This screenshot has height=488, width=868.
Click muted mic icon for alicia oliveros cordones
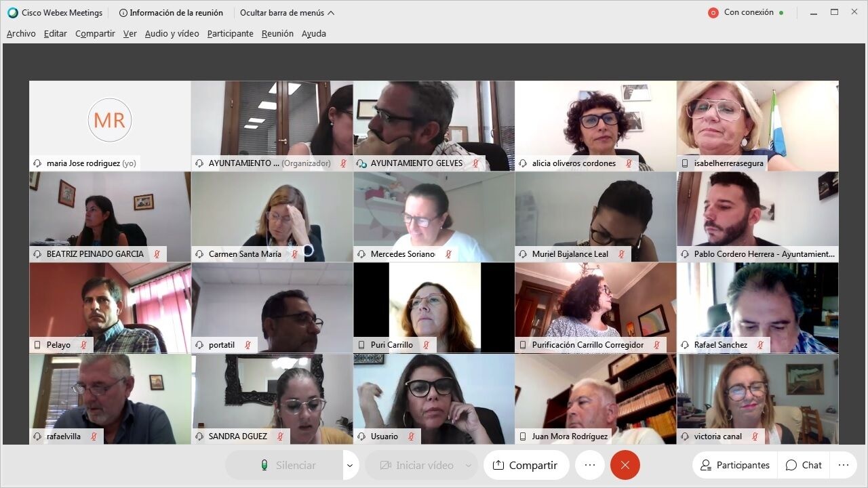629,163
